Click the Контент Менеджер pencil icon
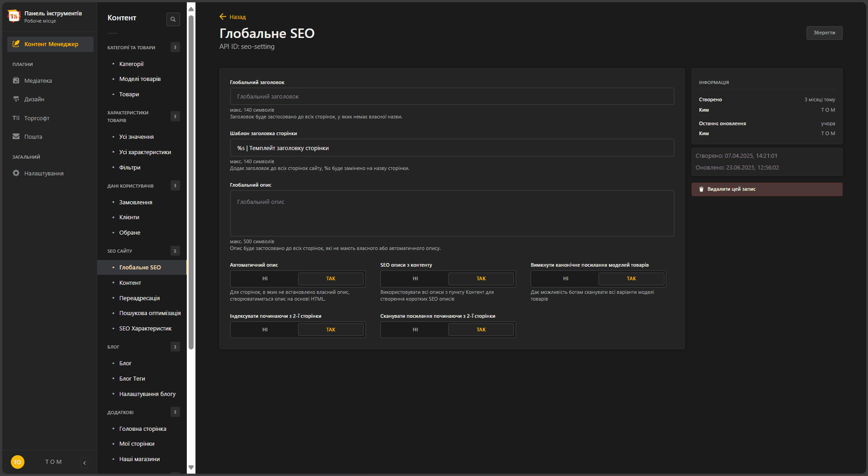The width and height of the screenshot is (868, 476). point(16,44)
